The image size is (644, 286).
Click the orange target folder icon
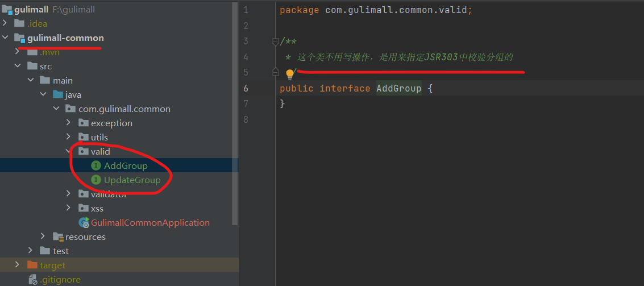(32, 265)
